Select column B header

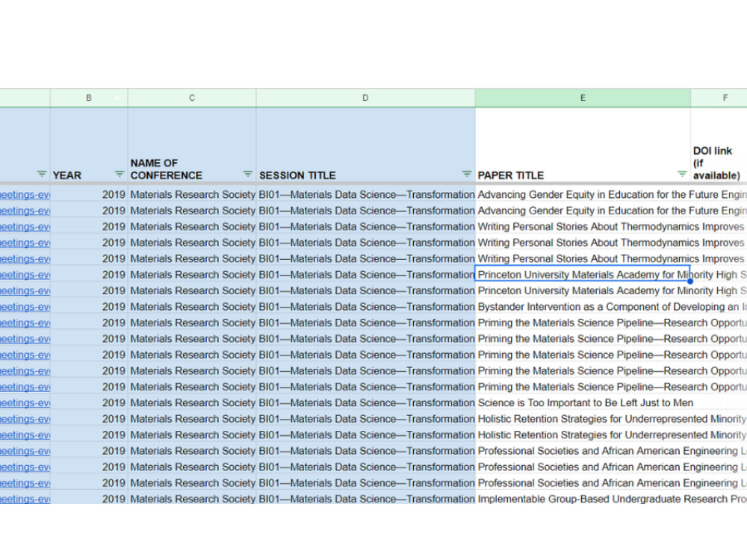pos(89,98)
